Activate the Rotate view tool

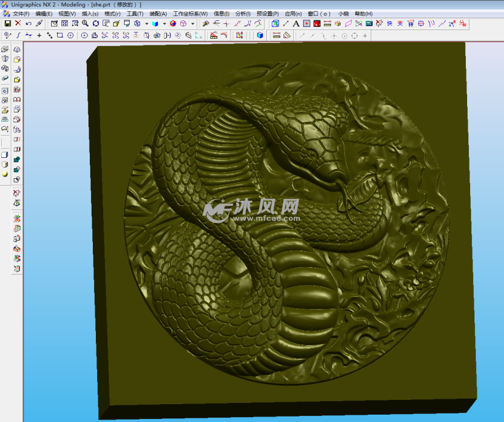point(96,23)
